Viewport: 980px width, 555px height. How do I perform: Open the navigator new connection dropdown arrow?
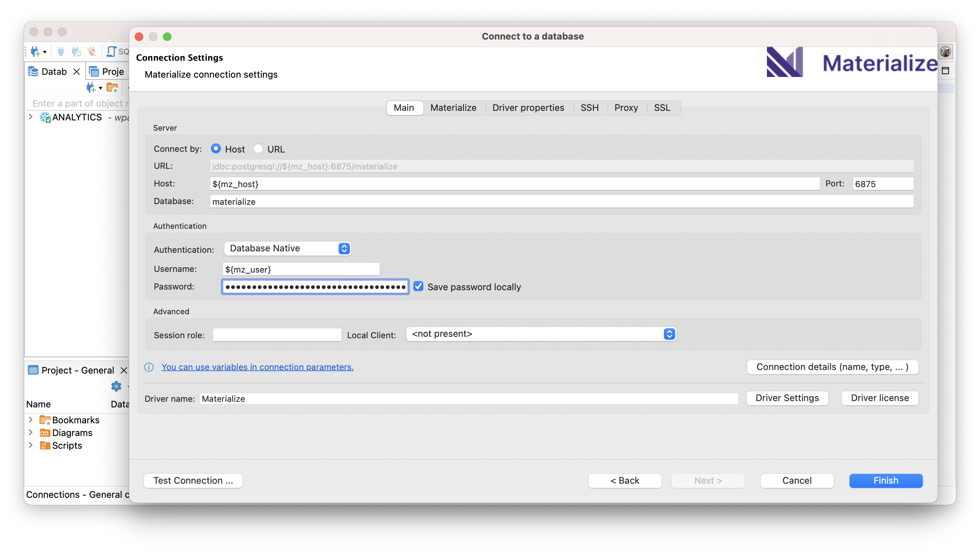point(101,88)
